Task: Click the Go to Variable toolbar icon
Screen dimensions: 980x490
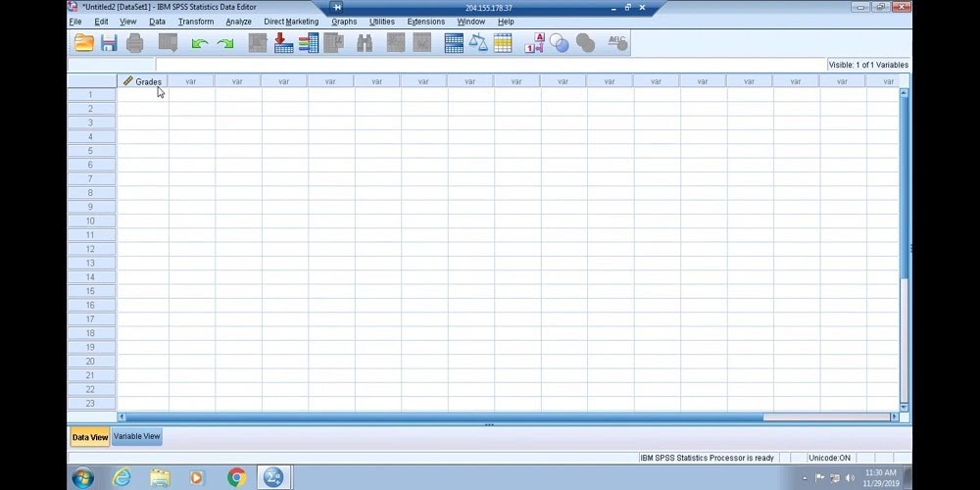Action: click(282, 43)
